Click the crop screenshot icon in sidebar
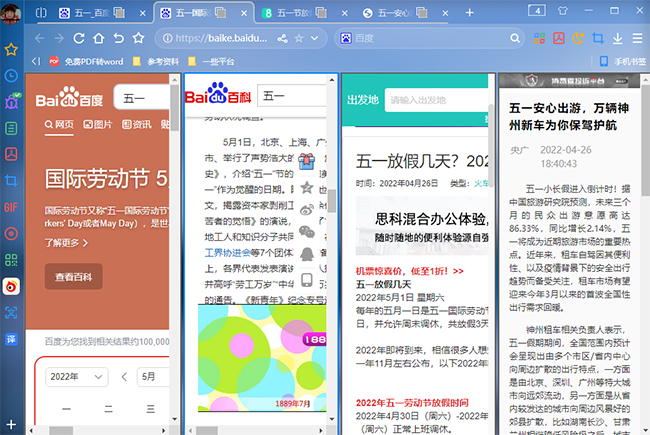This screenshot has height=435, width=650. pos(11,180)
